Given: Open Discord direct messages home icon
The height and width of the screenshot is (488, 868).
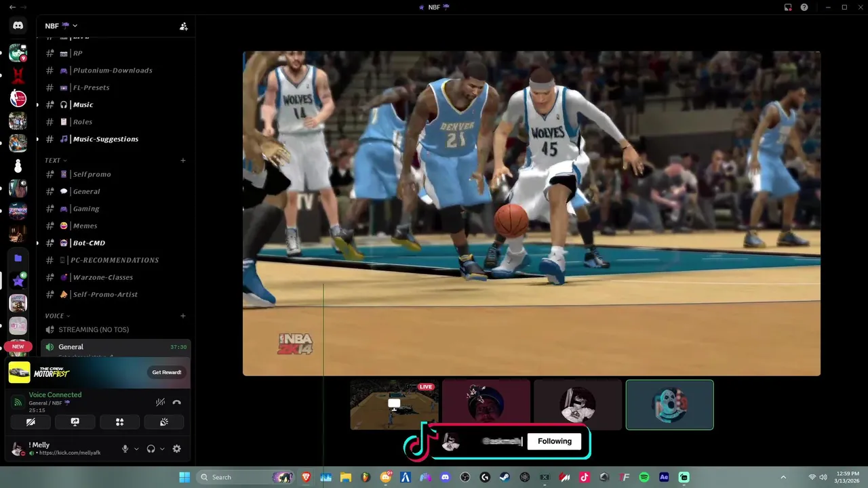Looking at the screenshot, I should pos(18,26).
